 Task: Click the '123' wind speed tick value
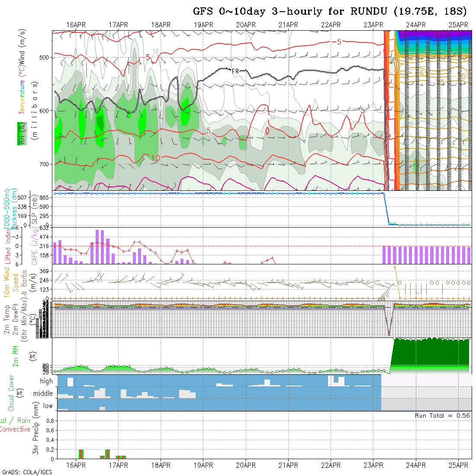[44, 289]
